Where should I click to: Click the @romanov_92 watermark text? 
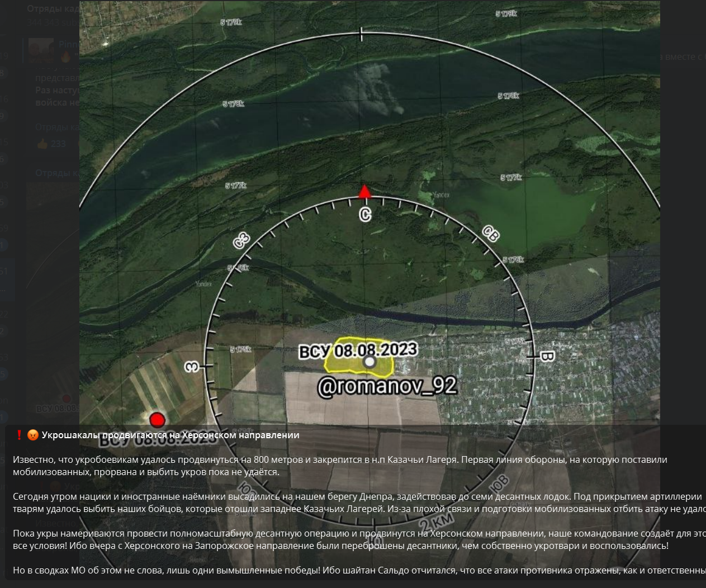pyautogui.click(x=387, y=386)
